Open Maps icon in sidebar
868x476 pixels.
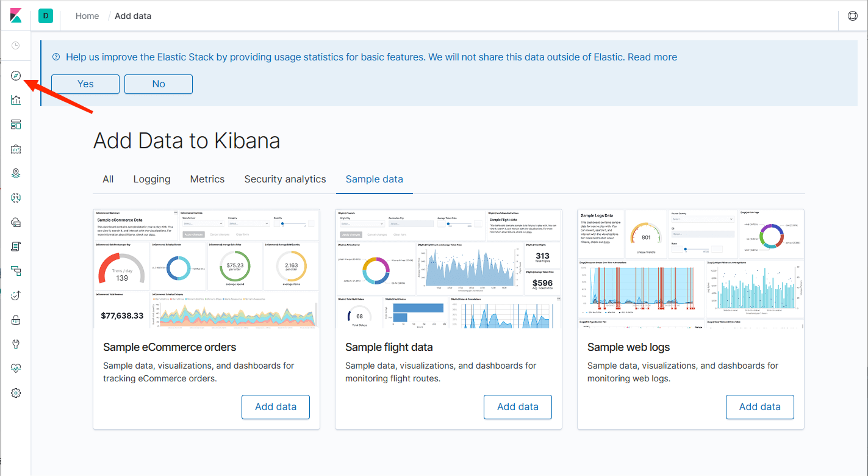tap(16, 173)
